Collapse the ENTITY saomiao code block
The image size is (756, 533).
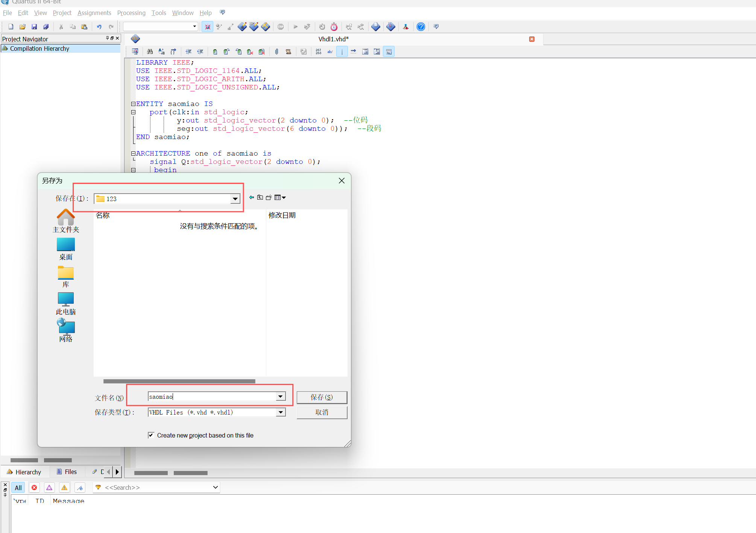pos(133,104)
